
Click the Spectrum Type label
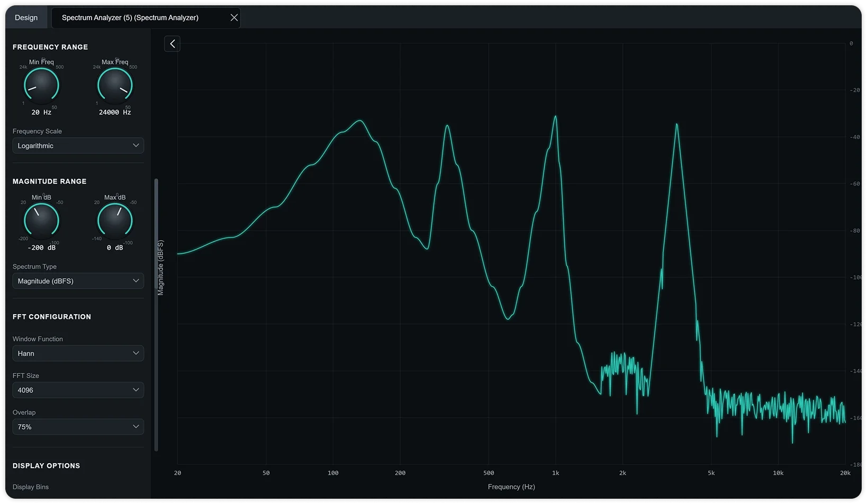34,267
